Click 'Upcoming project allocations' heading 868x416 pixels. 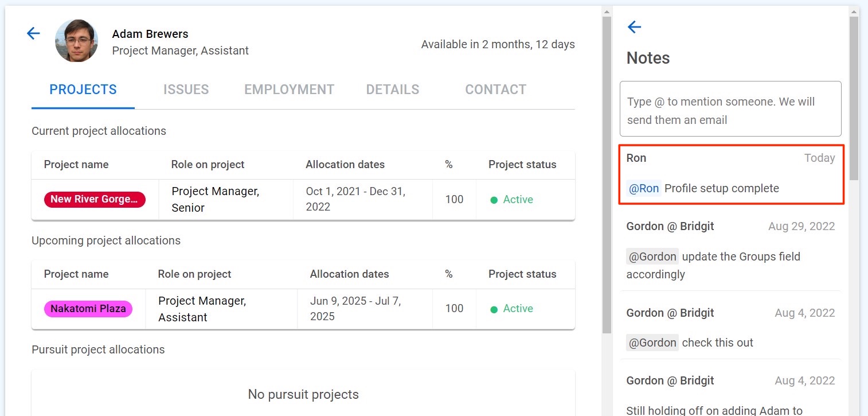coord(106,240)
